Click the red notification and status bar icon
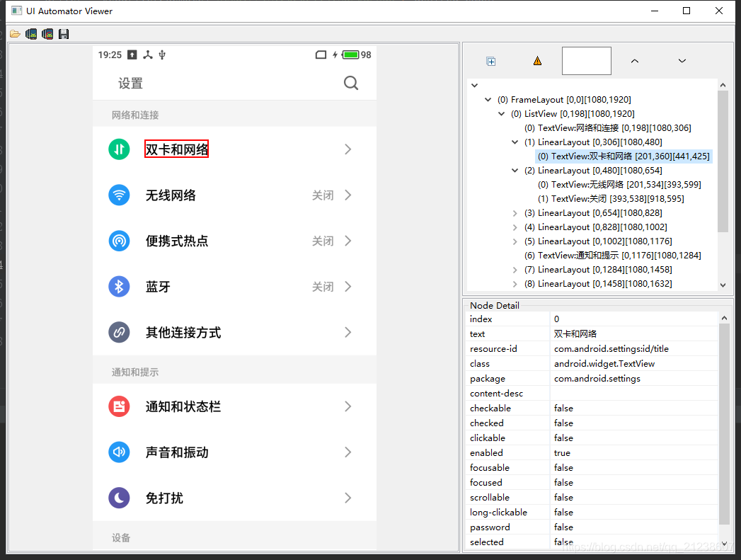The height and width of the screenshot is (560, 741). (119, 406)
